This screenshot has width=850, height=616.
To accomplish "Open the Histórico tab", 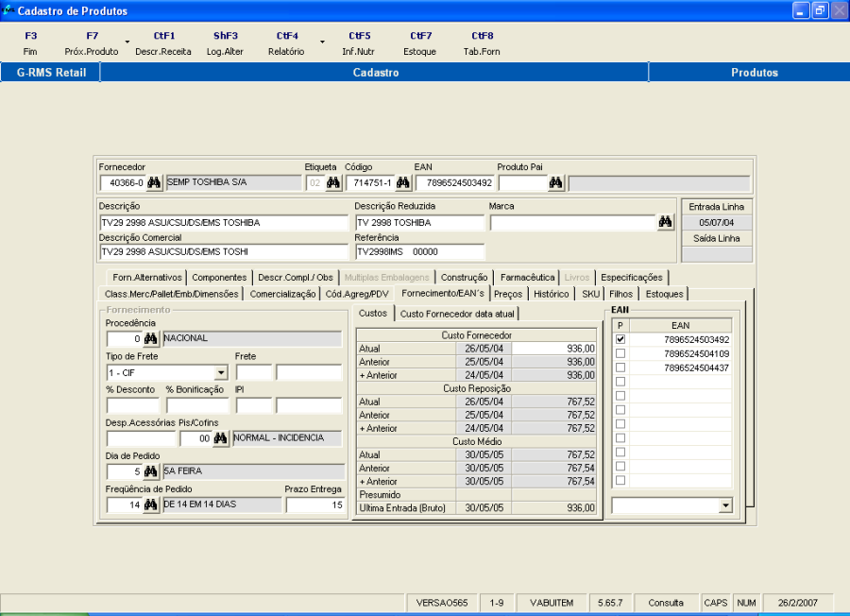I will (x=552, y=294).
